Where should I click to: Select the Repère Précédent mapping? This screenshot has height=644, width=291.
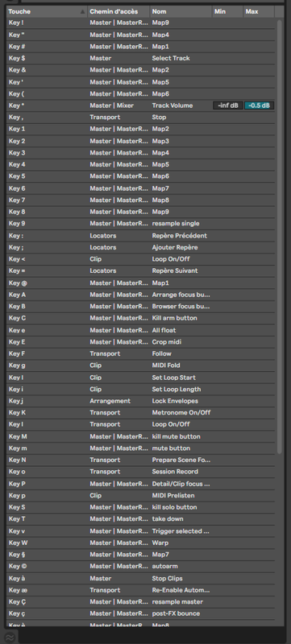[x=179, y=236]
